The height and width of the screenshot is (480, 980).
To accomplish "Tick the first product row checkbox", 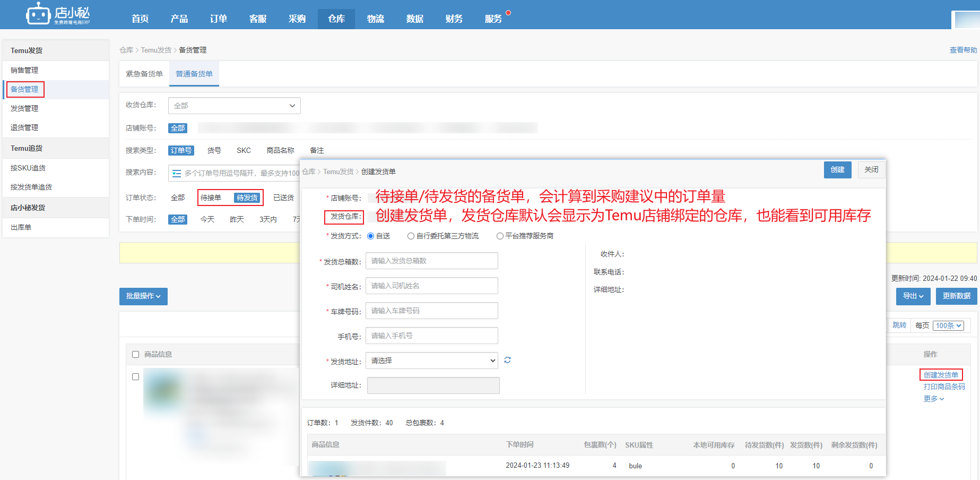I will point(135,376).
